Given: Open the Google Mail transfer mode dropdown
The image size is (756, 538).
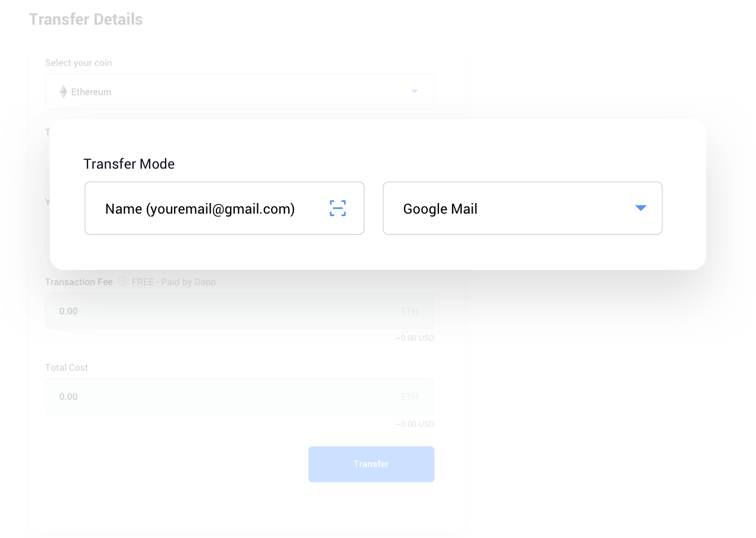Looking at the screenshot, I should (x=523, y=208).
